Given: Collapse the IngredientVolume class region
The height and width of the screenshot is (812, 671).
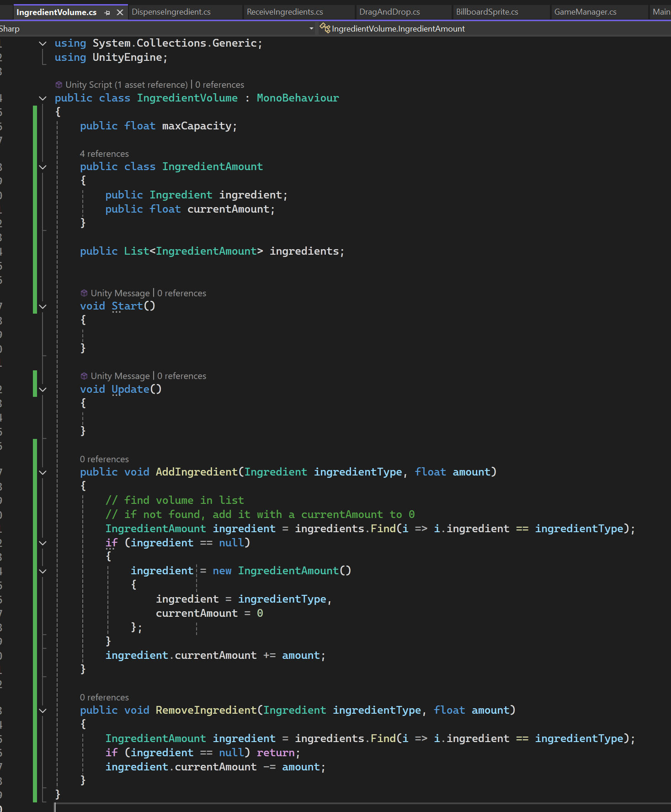Looking at the screenshot, I should click(43, 98).
